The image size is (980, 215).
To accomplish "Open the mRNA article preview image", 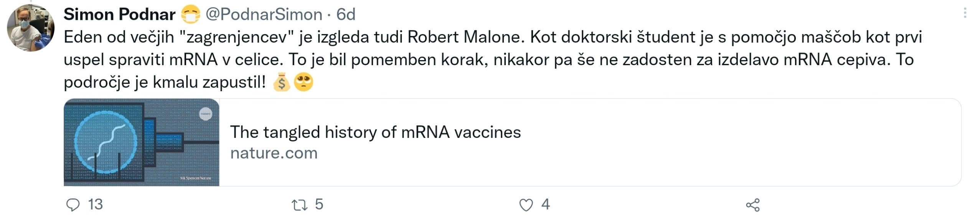I will click(x=142, y=142).
